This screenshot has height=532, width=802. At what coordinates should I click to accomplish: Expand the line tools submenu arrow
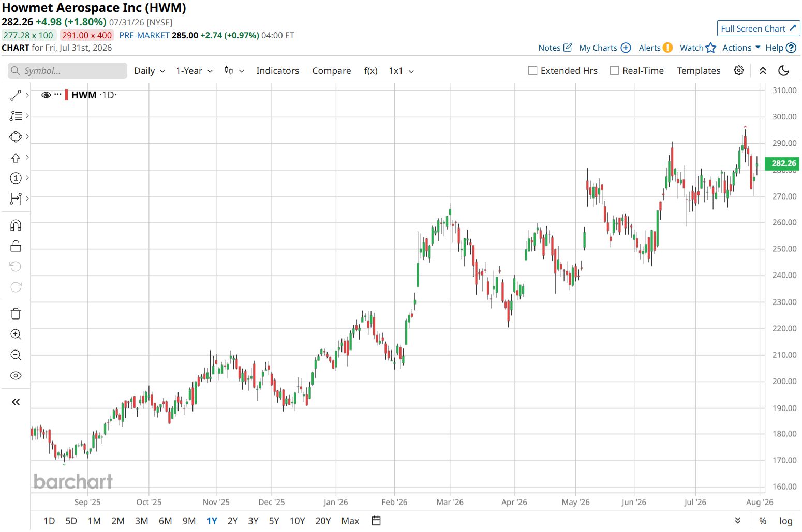click(27, 95)
